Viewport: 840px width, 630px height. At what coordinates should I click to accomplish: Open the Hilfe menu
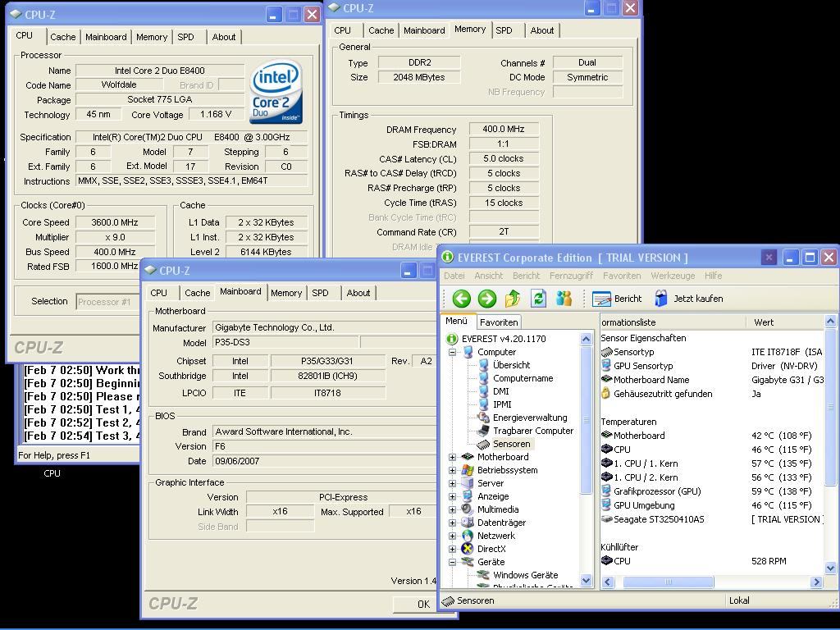pyautogui.click(x=713, y=276)
